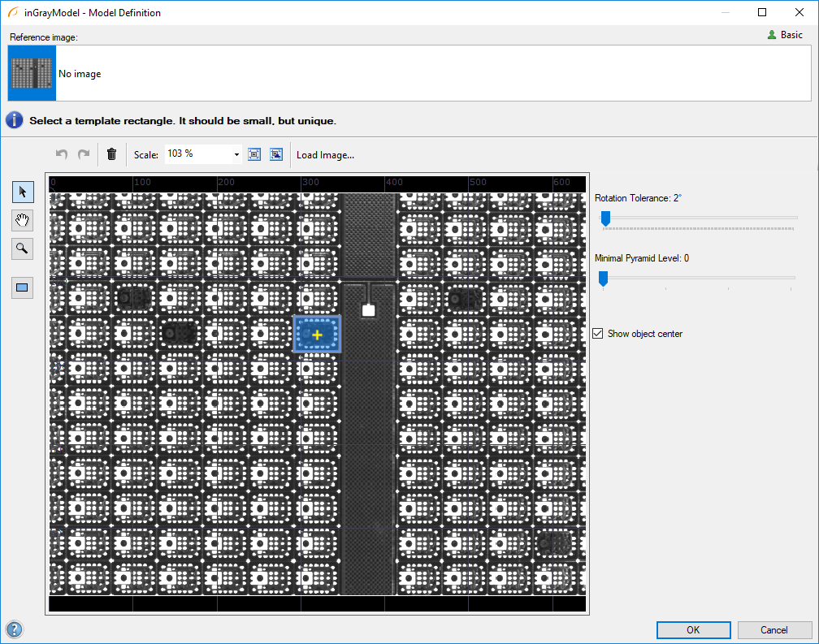Screen dimensions: 819x644
Task: Open the Basic user level selector
Action: tap(785, 35)
